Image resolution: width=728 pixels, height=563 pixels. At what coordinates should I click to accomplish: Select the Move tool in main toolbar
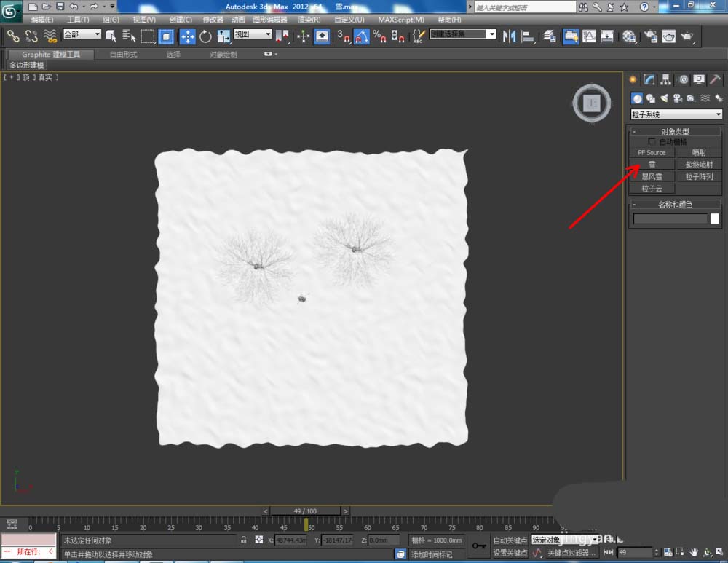click(x=187, y=36)
